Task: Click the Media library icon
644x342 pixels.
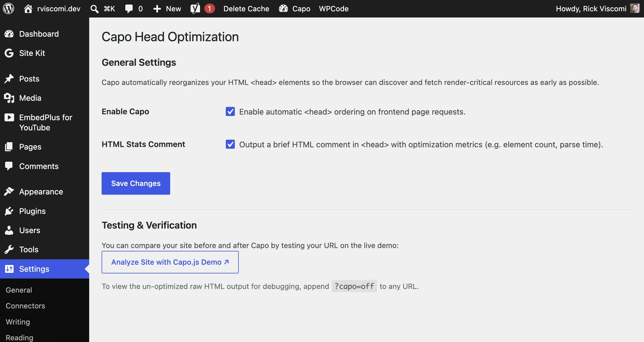Action: [x=9, y=98]
